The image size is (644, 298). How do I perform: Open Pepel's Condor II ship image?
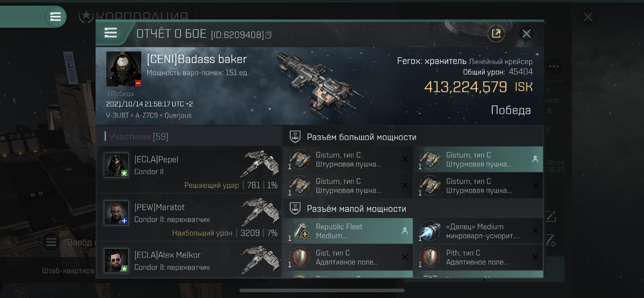(x=261, y=164)
